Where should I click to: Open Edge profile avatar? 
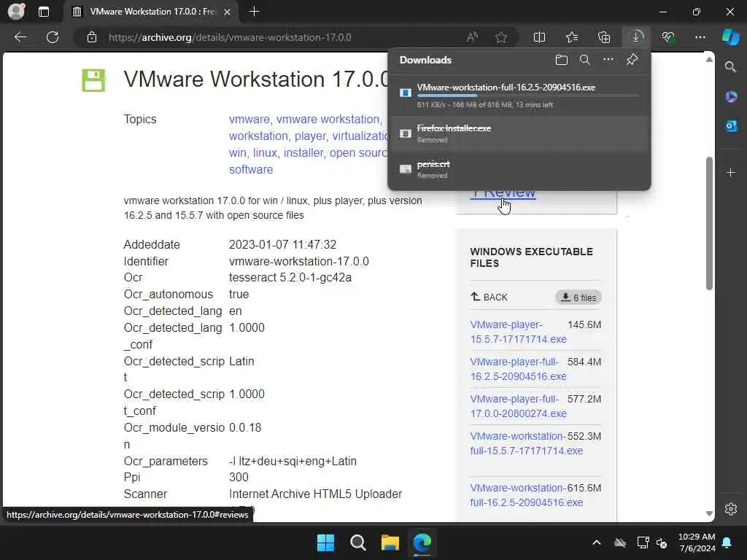[16, 12]
